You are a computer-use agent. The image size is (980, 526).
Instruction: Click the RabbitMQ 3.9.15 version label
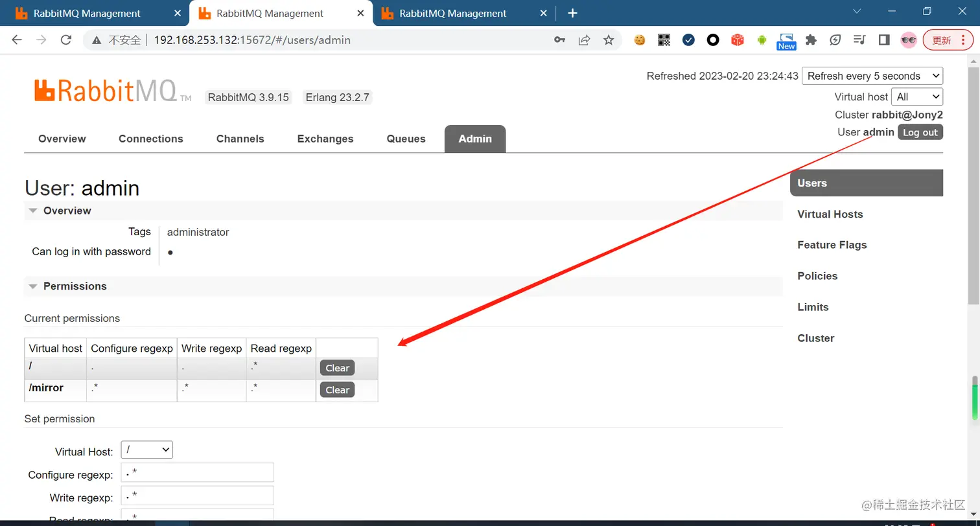pyautogui.click(x=248, y=97)
